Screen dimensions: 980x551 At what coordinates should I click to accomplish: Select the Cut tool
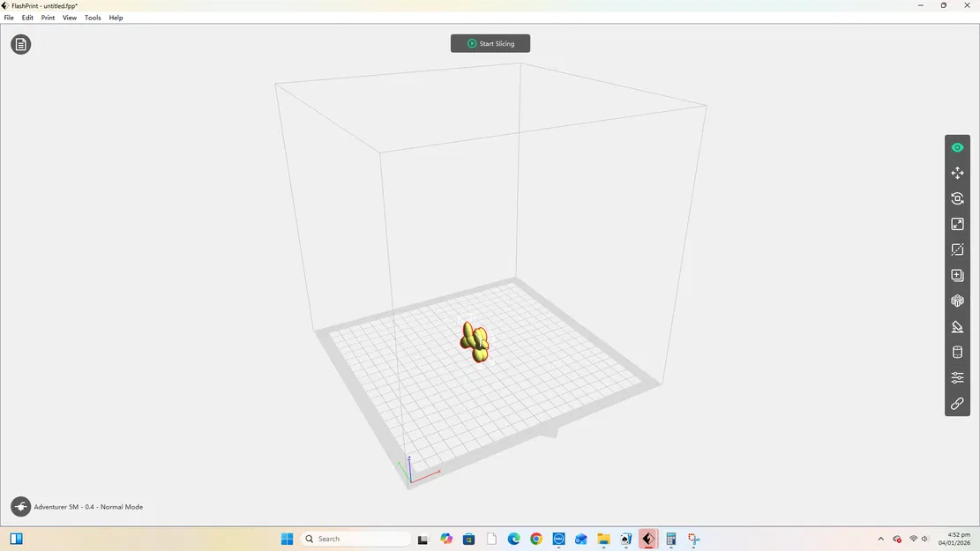click(x=957, y=249)
